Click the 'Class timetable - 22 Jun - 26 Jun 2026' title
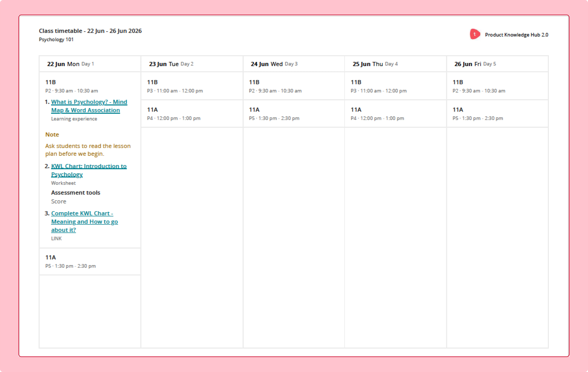This screenshot has height=372, width=588. (x=90, y=31)
